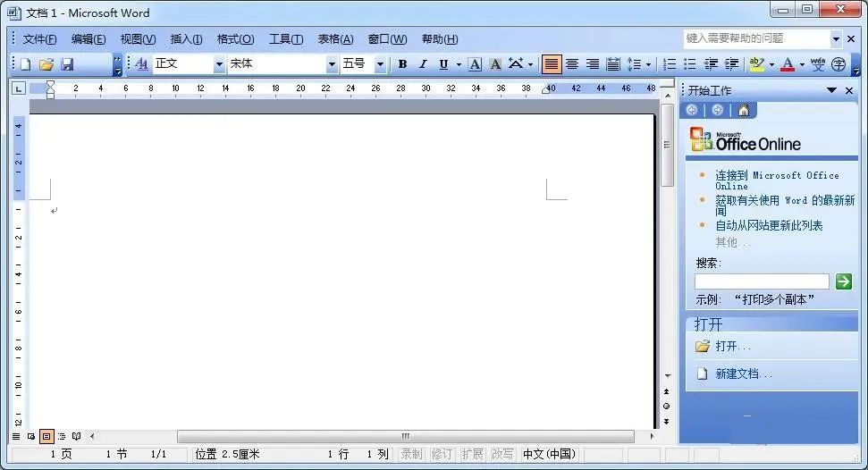Screen dimensions: 868x470
Task: Close the 开始工作 task pane
Action: 849,90
